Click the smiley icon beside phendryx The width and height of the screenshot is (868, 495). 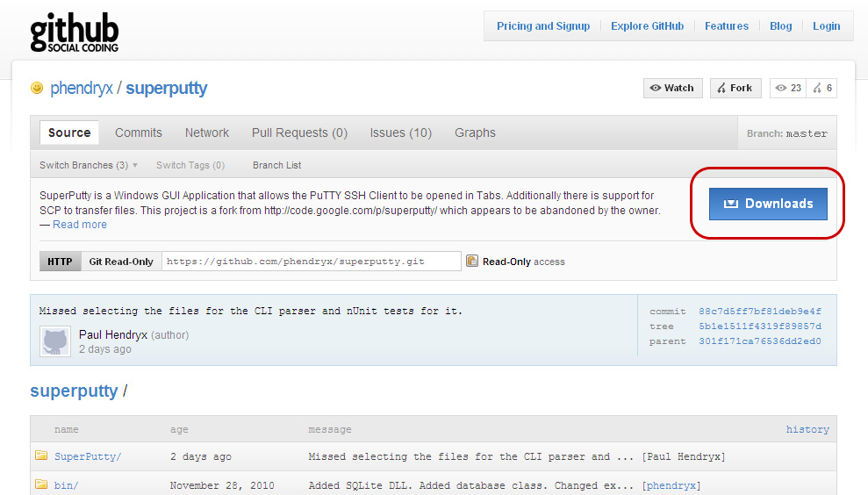pyautogui.click(x=37, y=88)
